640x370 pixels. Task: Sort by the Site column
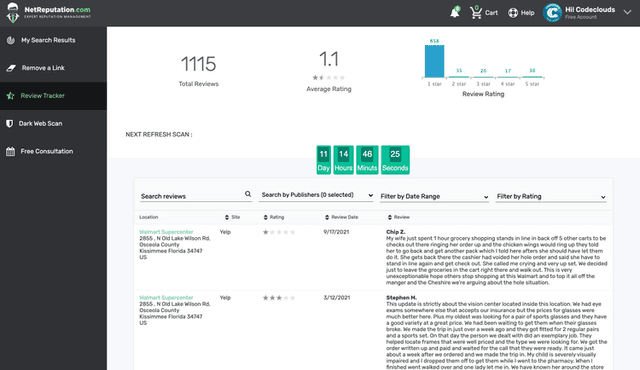pos(232,217)
